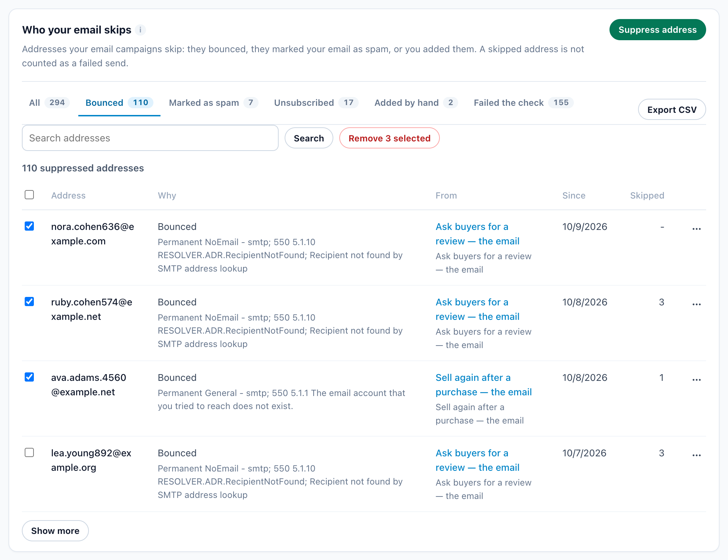Viewport: 728px width, 560px height.
Task: Click the Search button
Action: click(309, 138)
